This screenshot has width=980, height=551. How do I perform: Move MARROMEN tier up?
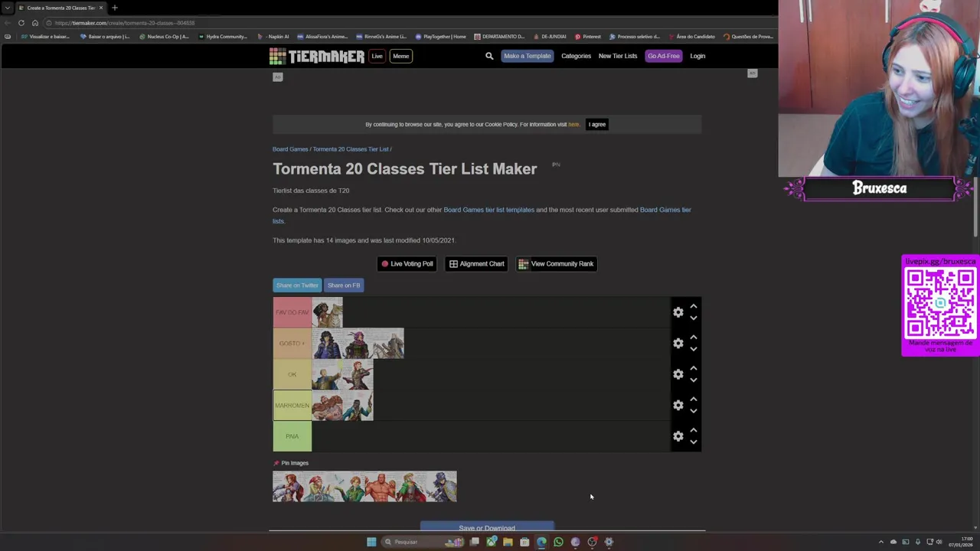pos(694,399)
